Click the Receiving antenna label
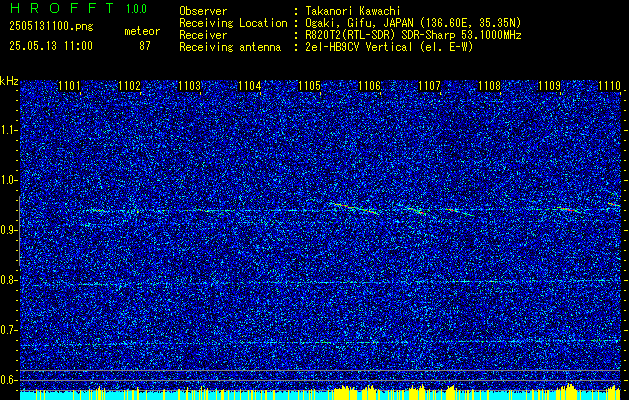Screen dimensions: 629x400 tap(230, 47)
